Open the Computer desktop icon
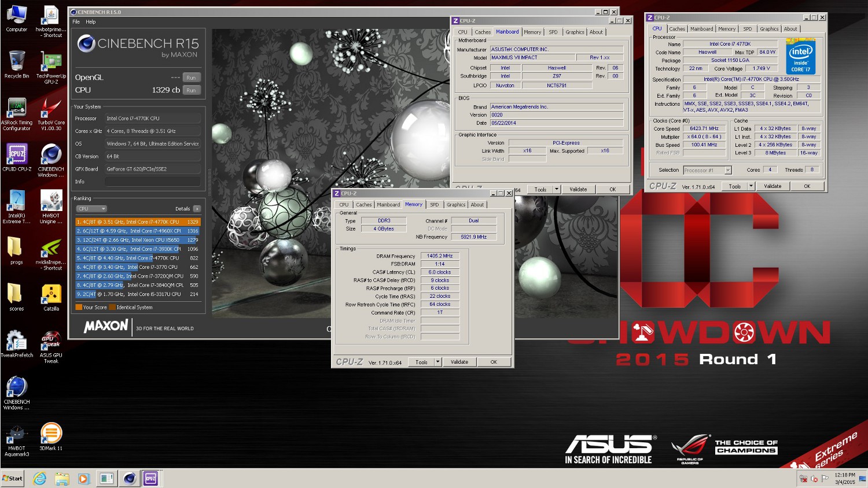 [16, 19]
